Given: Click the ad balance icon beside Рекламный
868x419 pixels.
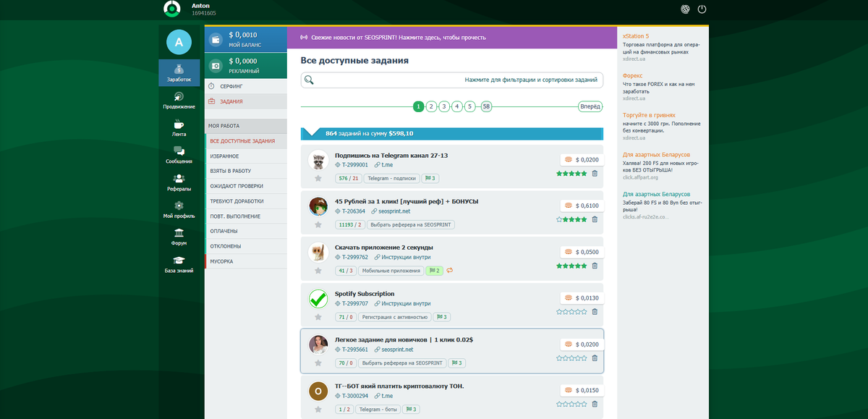Looking at the screenshot, I should tap(215, 66).
